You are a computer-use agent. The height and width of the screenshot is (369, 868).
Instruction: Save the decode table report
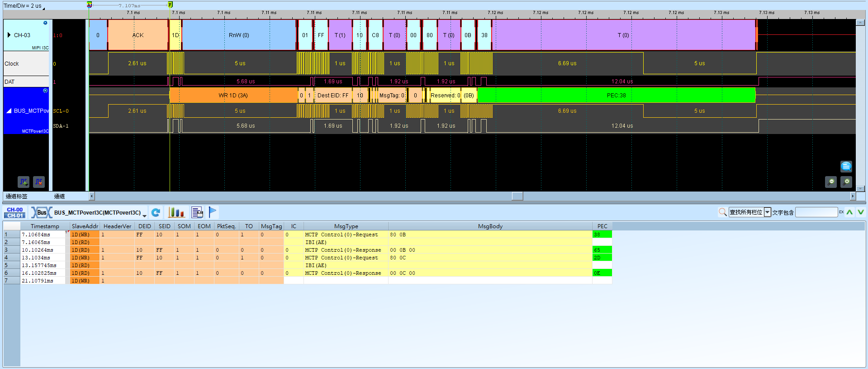(197, 212)
